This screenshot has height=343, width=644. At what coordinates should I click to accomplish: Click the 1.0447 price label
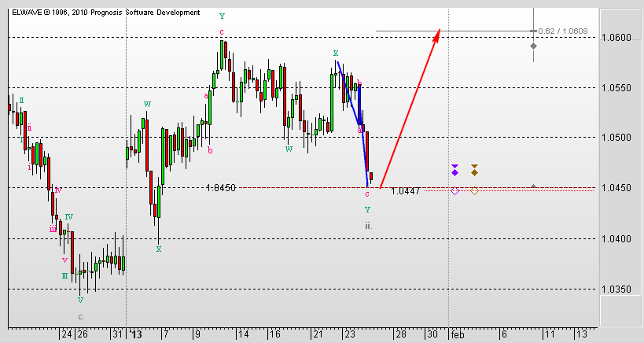[x=406, y=191]
